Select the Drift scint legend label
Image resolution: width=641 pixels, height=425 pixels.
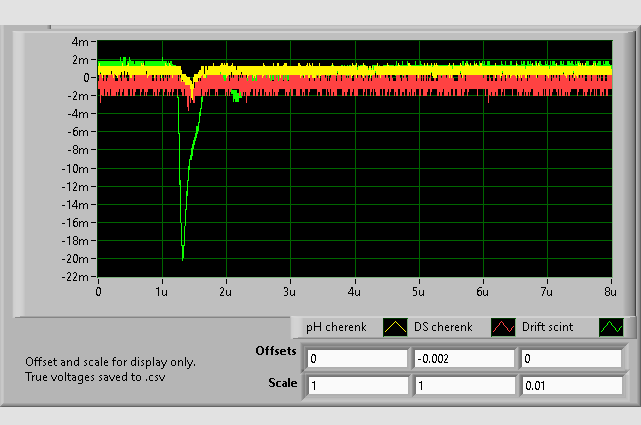point(547,327)
